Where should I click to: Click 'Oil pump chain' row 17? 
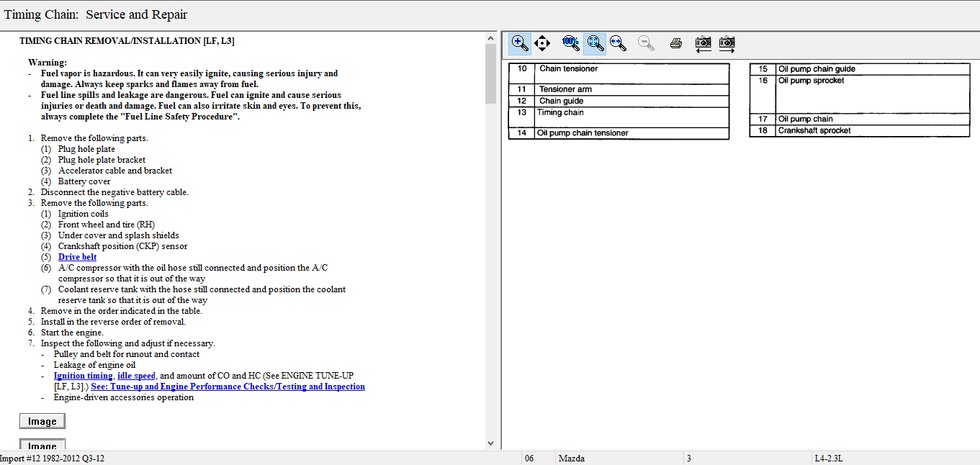coord(860,119)
